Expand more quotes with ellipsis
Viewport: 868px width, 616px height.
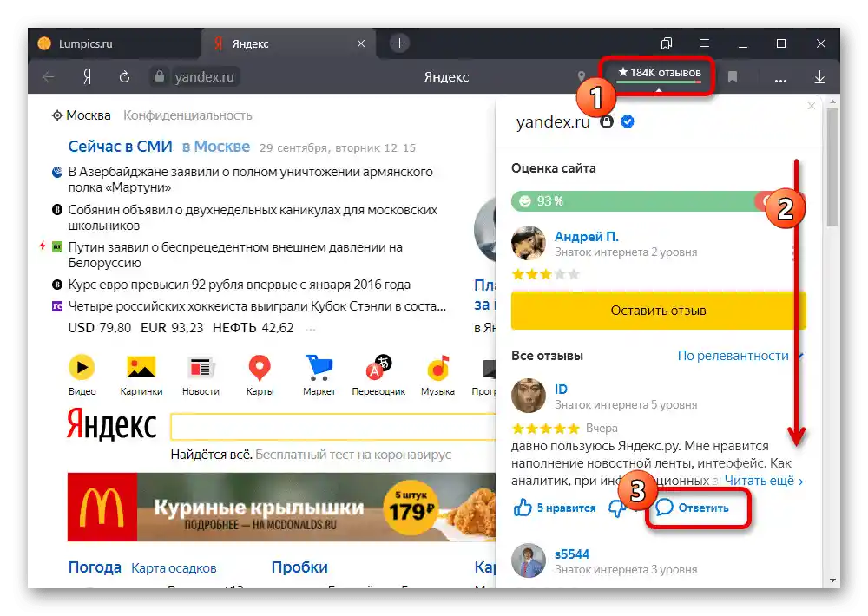tap(311, 330)
